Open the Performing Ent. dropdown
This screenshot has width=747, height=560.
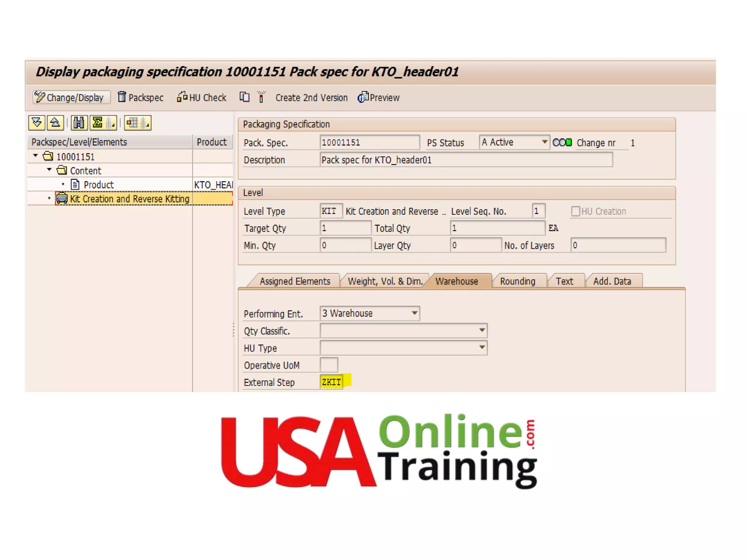point(414,313)
